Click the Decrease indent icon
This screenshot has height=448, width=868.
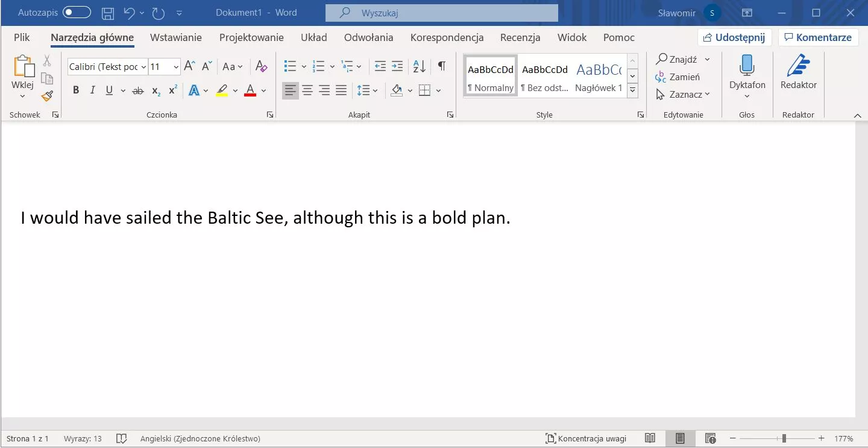(380, 66)
